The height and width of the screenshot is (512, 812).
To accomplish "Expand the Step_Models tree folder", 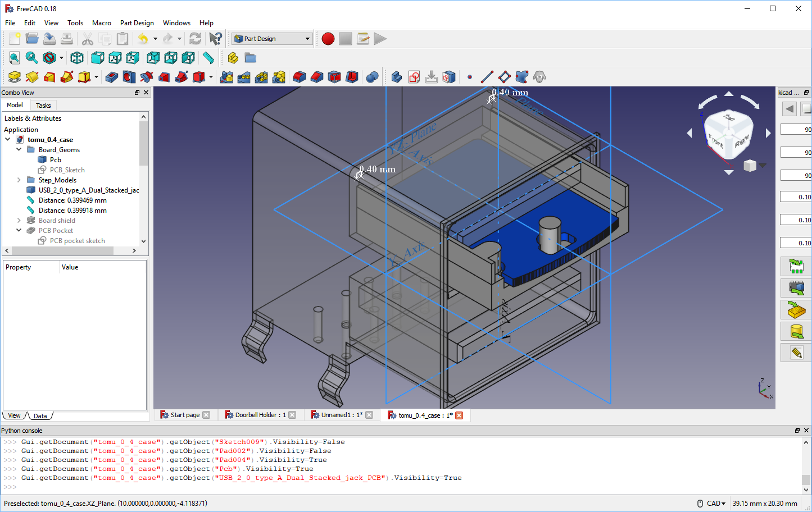I will coord(19,180).
